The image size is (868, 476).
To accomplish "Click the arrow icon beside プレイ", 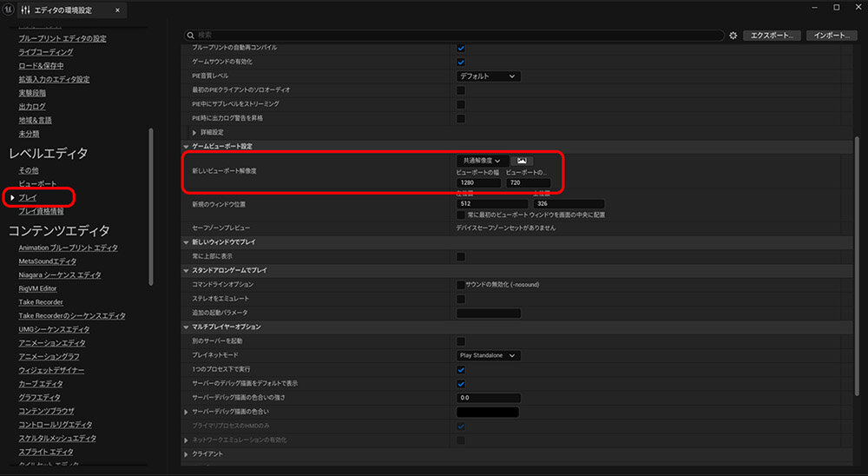I will [x=11, y=198].
